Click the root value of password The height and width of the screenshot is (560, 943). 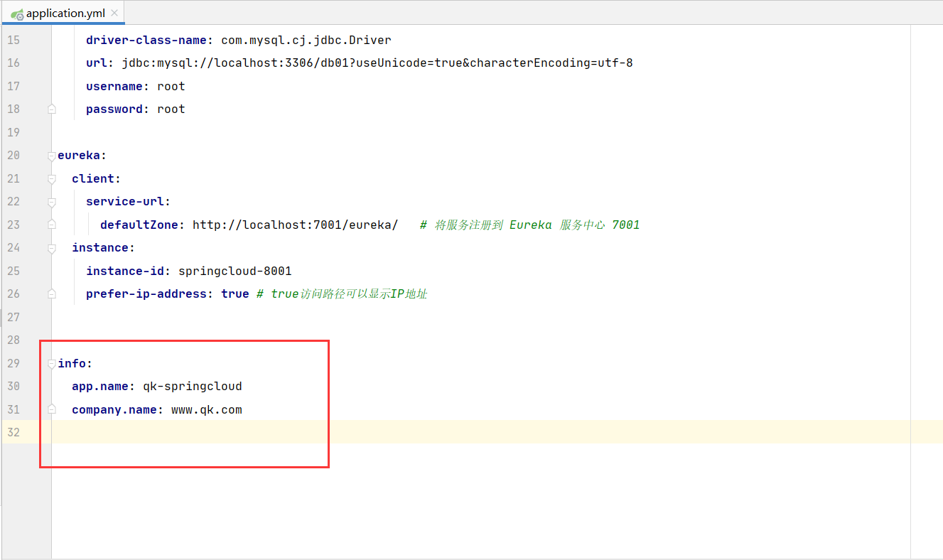point(171,109)
